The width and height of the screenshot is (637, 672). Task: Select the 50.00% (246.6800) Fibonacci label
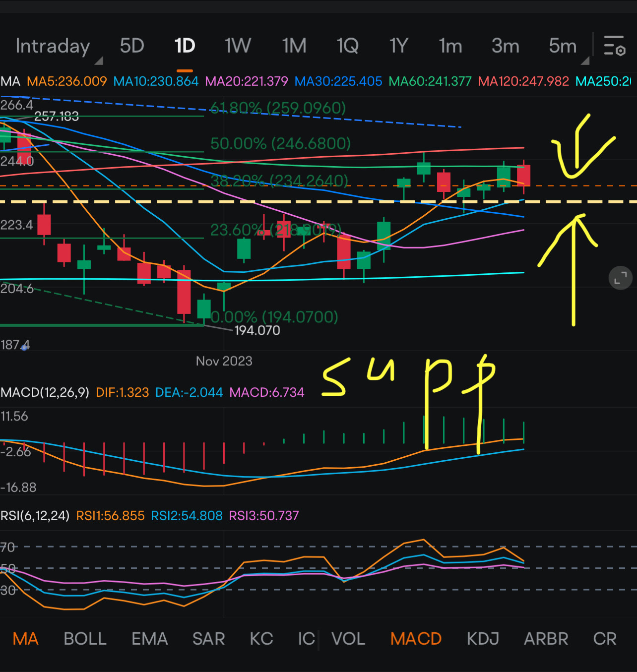click(x=280, y=143)
